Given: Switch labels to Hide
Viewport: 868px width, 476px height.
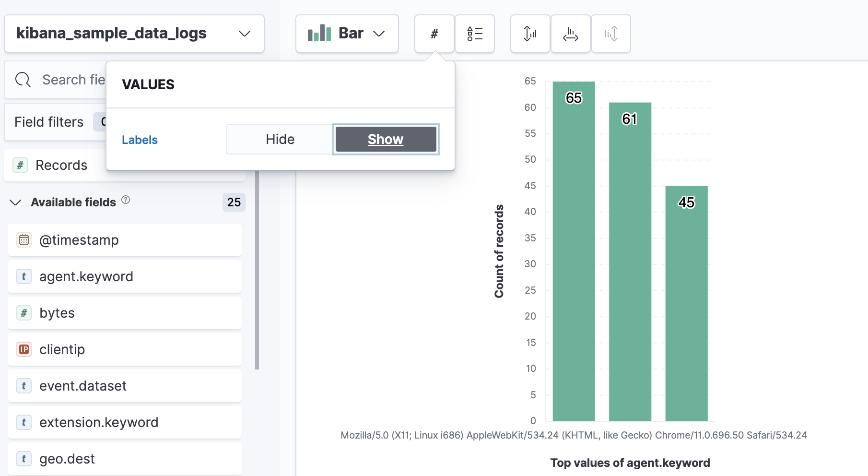Looking at the screenshot, I should [280, 139].
